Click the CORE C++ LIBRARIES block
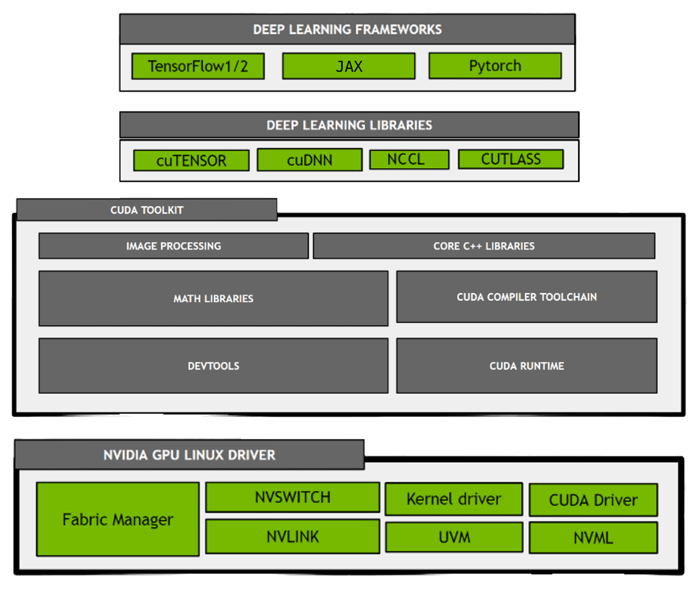Screen dimensions: 700x597 click(x=484, y=246)
